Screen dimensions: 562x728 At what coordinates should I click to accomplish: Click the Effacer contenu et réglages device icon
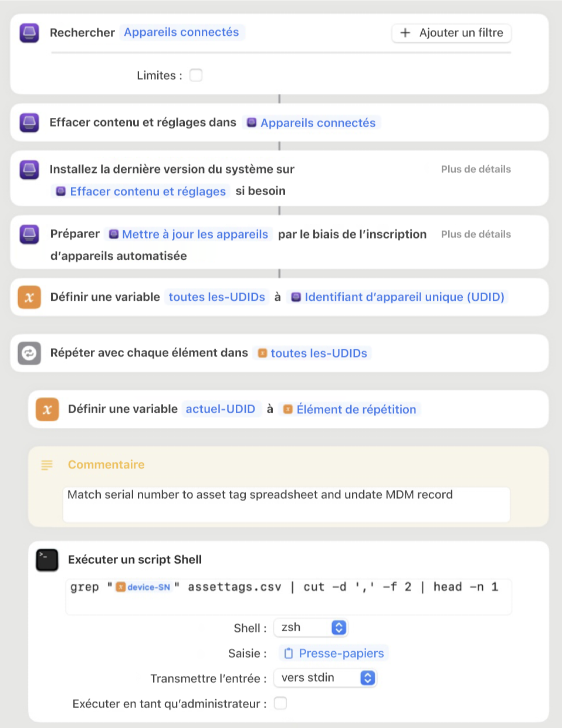(x=29, y=122)
